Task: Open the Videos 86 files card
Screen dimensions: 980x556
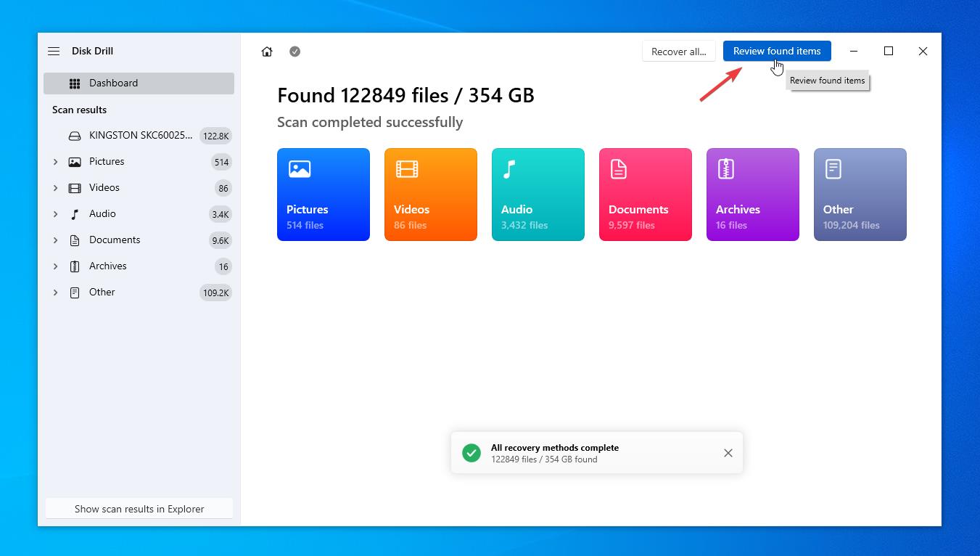Action: (431, 195)
